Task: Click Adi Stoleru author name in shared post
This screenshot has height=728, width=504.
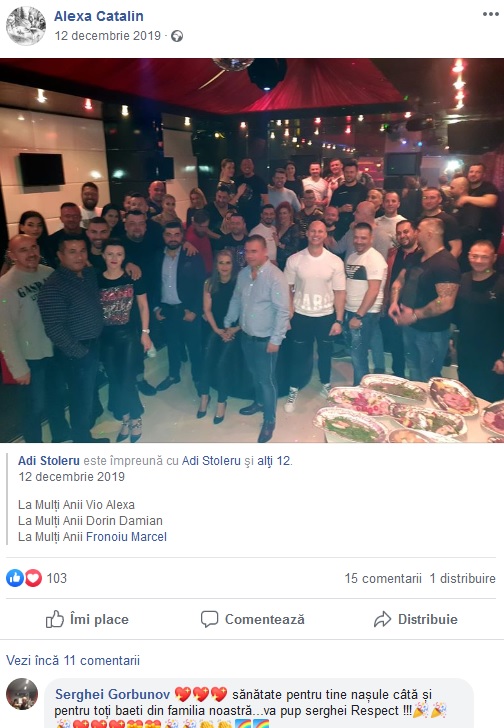Action: click(x=49, y=461)
